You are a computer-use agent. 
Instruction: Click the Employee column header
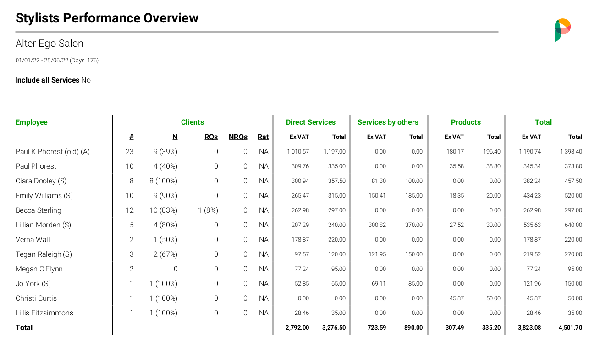click(32, 122)
